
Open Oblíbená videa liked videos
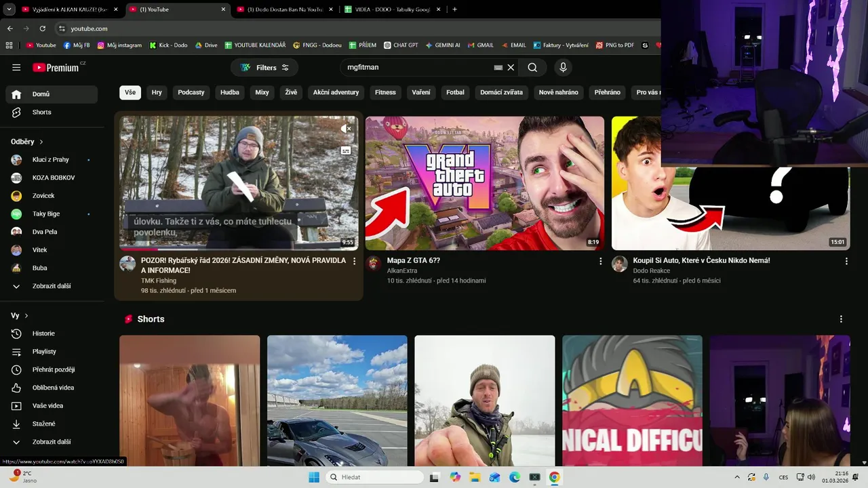(52, 388)
